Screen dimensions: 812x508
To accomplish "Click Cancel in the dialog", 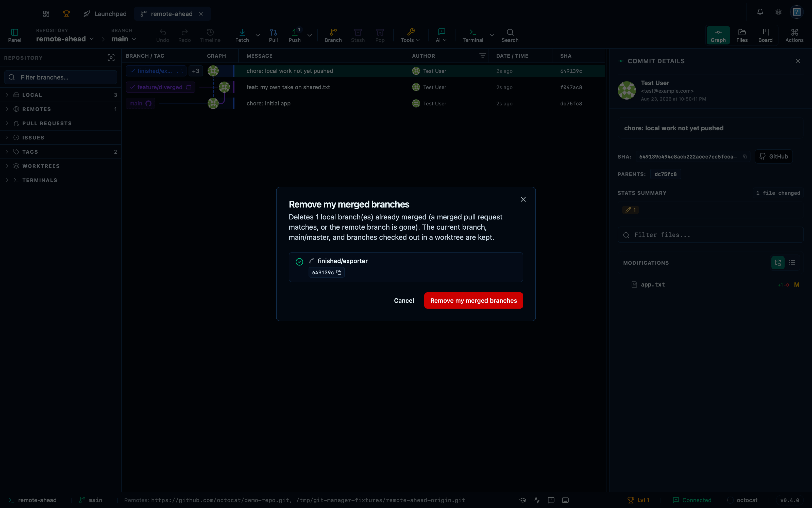I will (404, 301).
